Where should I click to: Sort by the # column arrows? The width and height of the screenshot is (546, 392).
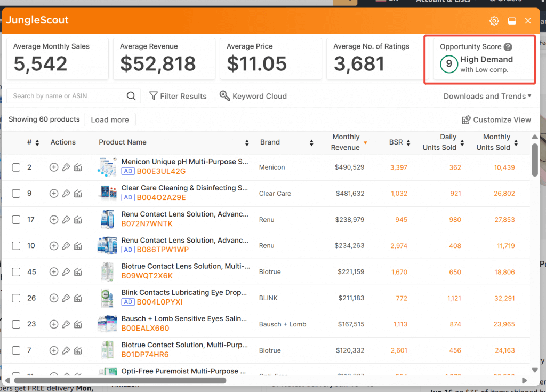[x=37, y=142]
